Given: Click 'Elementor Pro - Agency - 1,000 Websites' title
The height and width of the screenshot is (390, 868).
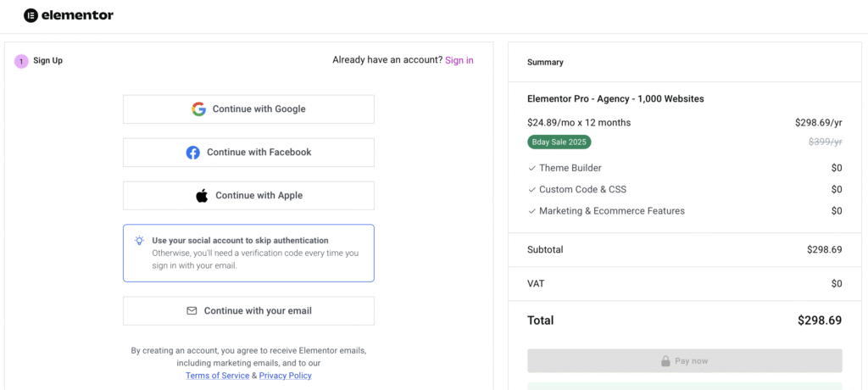Looking at the screenshot, I should pos(615,99).
